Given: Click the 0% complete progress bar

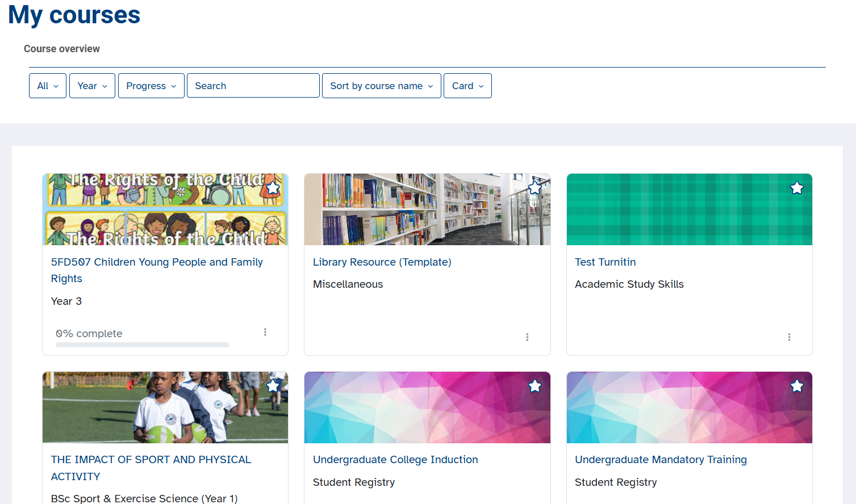Looking at the screenshot, I should tap(142, 345).
